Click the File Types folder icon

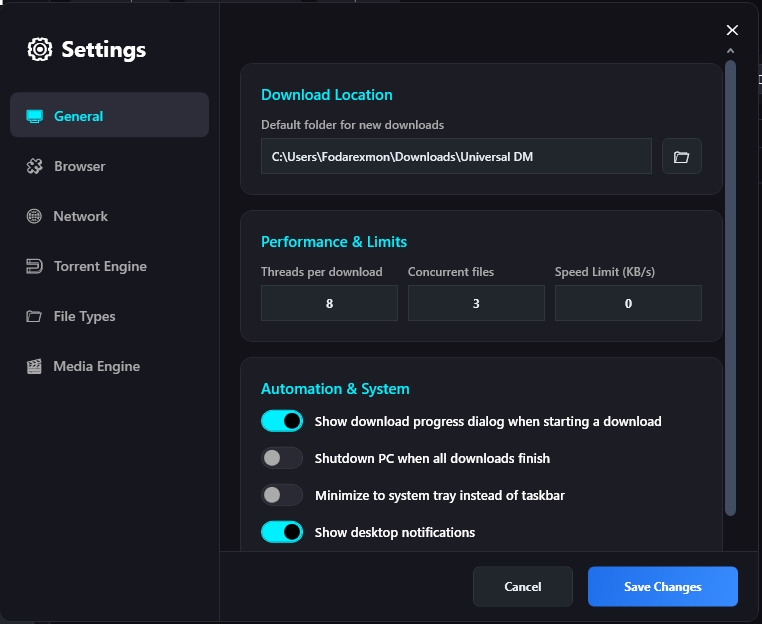pos(34,316)
